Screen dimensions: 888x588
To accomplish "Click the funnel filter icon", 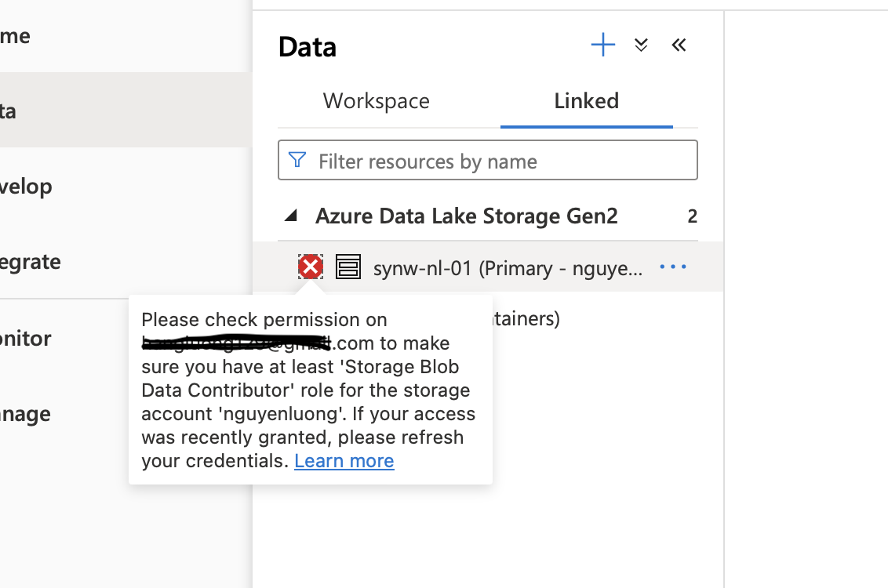I will click(297, 161).
